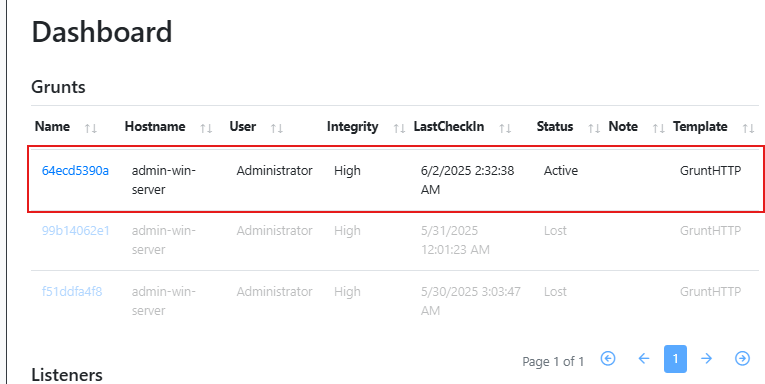765x384 pixels.
Task: Click the Template column header
Action: click(700, 127)
